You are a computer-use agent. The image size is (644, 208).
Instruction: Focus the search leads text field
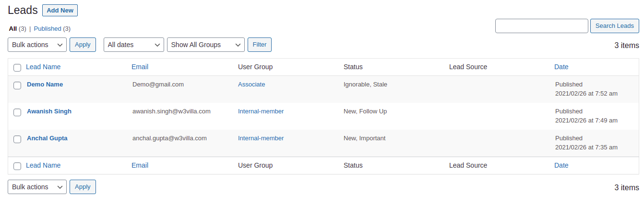coord(541,26)
